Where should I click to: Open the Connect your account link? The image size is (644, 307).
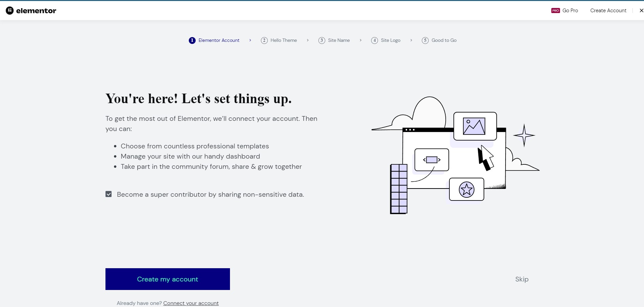(191, 303)
